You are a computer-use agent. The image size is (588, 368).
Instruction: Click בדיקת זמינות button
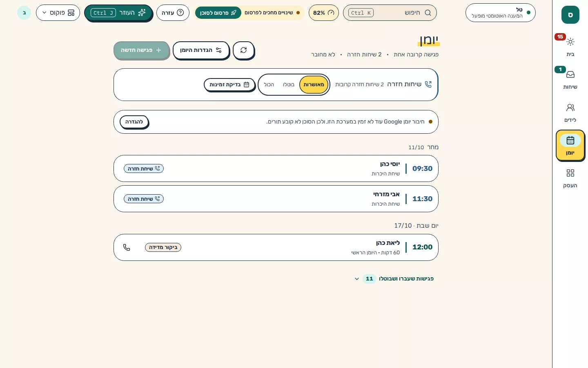pos(229,85)
